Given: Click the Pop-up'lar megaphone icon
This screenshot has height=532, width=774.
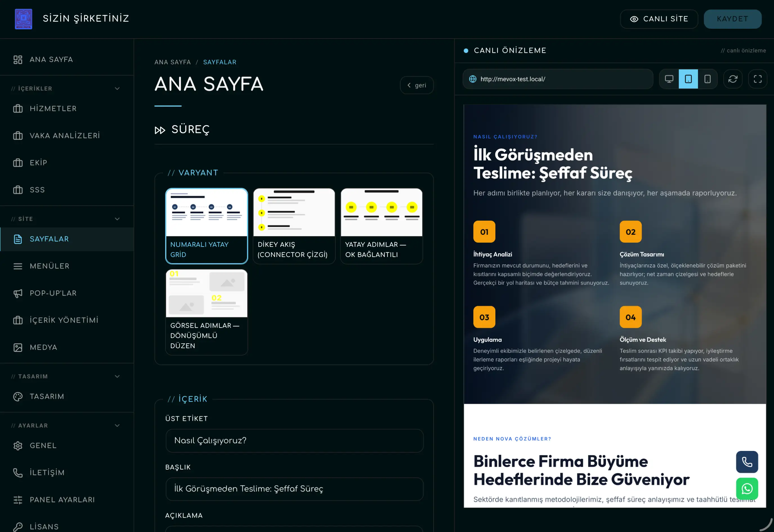Looking at the screenshot, I should click(18, 293).
